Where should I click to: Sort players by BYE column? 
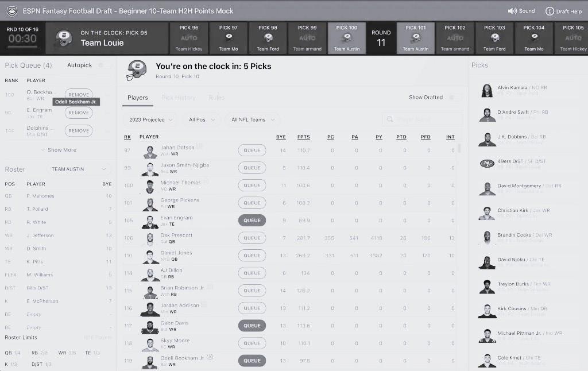[x=281, y=137]
